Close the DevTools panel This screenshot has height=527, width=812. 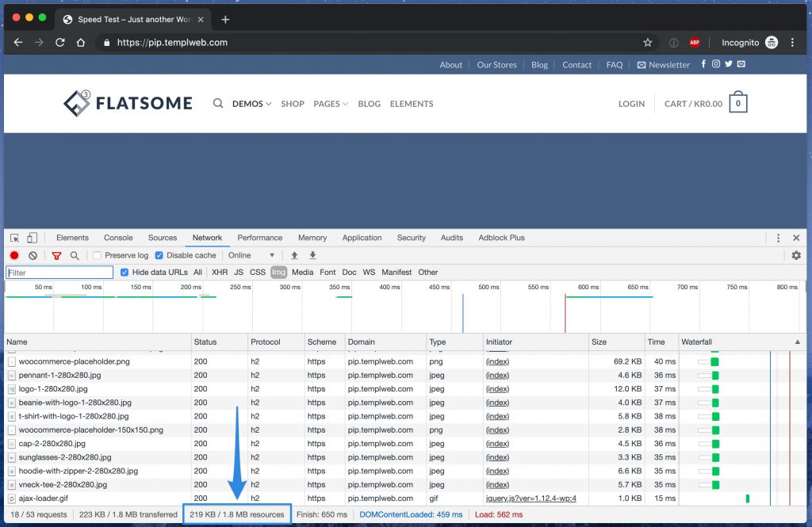(796, 238)
